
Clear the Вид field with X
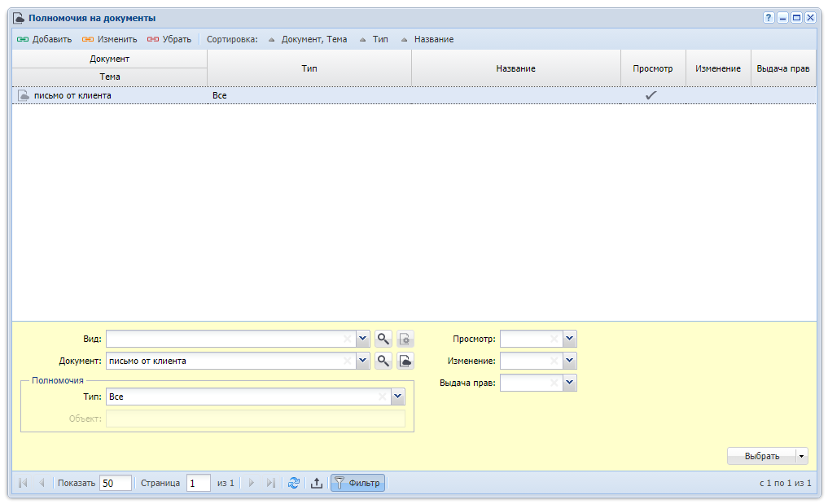[347, 339]
